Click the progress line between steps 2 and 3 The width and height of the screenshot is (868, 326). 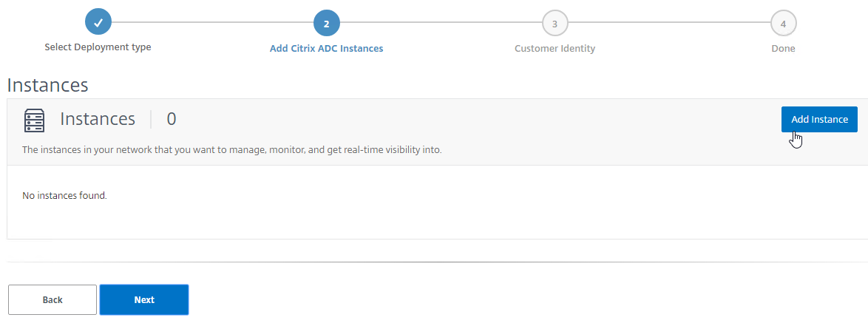coord(441,23)
